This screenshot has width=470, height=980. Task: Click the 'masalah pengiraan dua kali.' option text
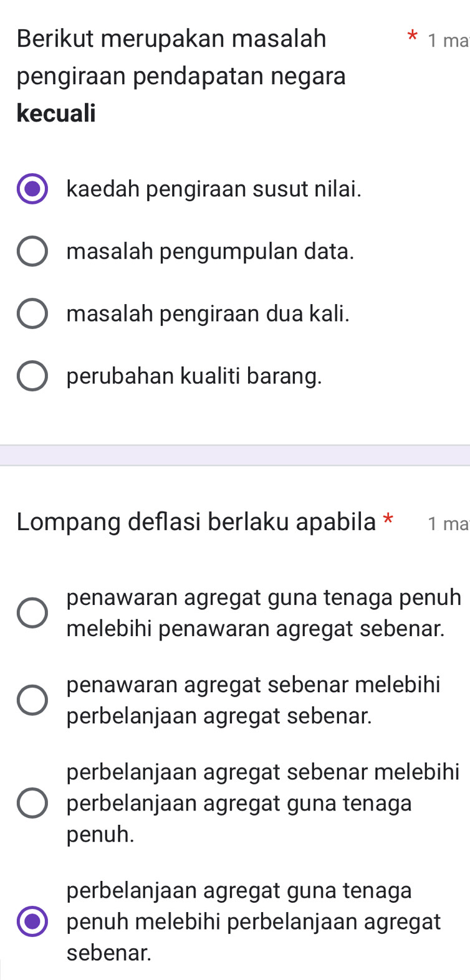tap(208, 313)
